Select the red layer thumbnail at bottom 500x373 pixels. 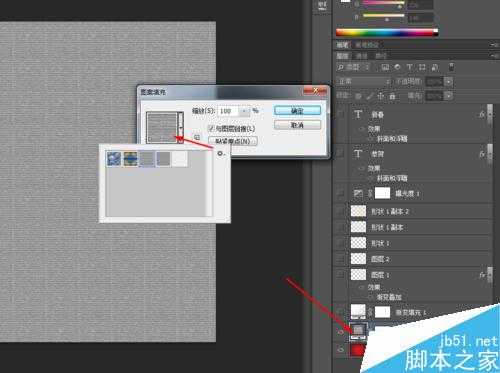coord(357,350)
